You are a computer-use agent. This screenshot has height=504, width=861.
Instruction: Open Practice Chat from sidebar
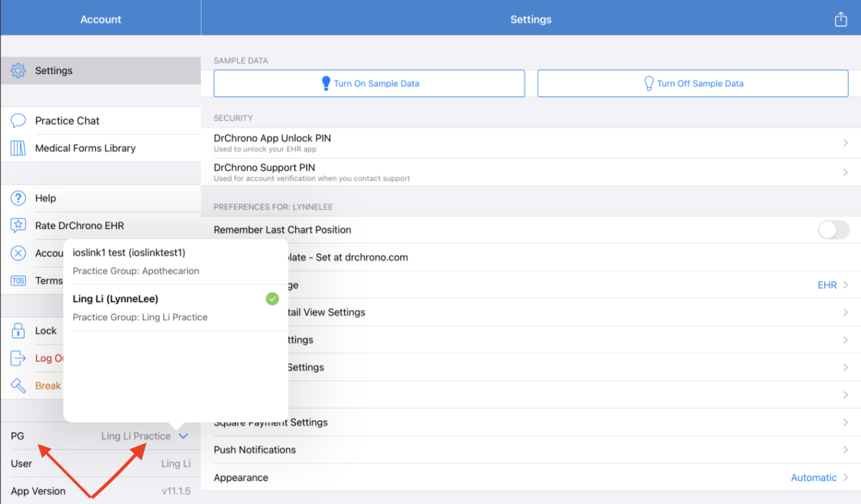pos(100,121)
